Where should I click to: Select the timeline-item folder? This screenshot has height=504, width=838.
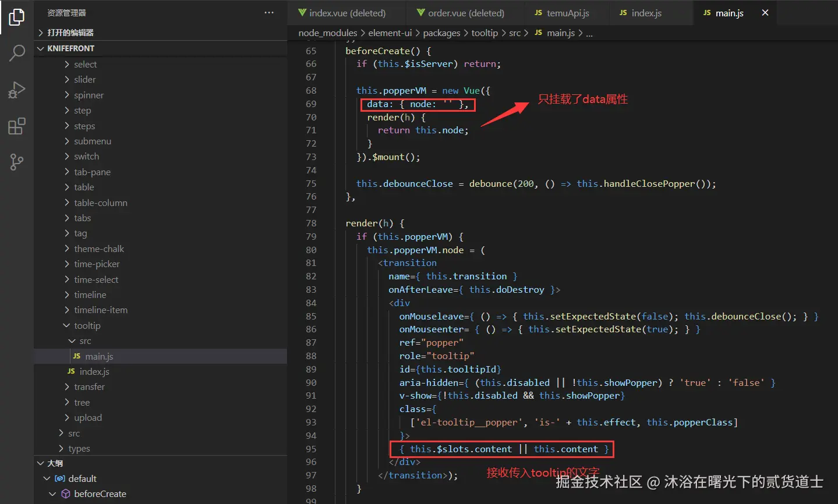[160, 310]
